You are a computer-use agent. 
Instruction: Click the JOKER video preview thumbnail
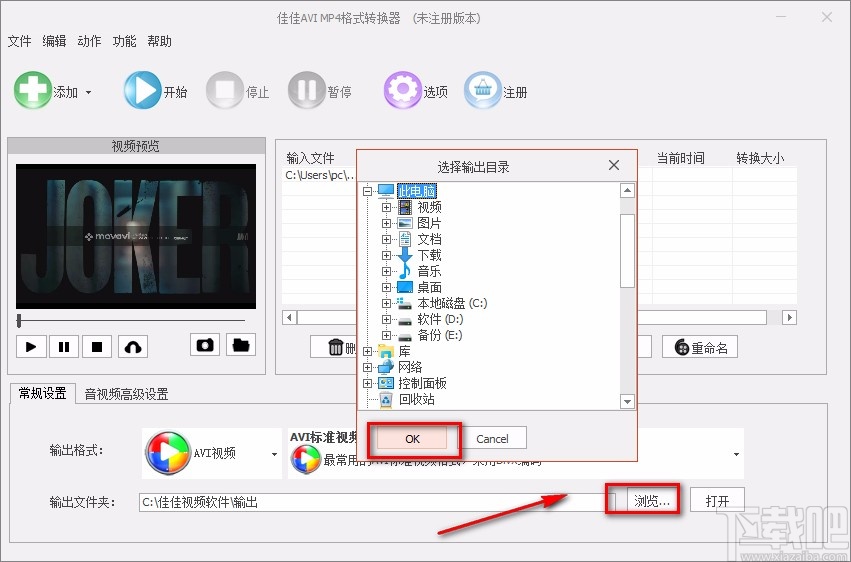[136, 237]
